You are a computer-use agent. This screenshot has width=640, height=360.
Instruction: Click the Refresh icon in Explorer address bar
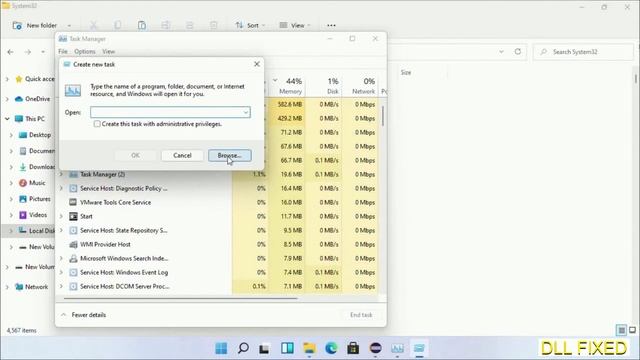point(518,52)
